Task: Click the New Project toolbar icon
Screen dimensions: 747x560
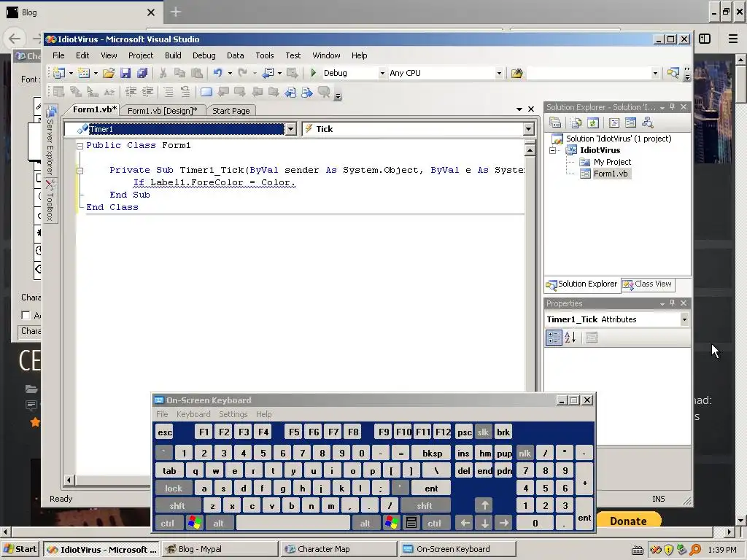Action: click(59, 73)
